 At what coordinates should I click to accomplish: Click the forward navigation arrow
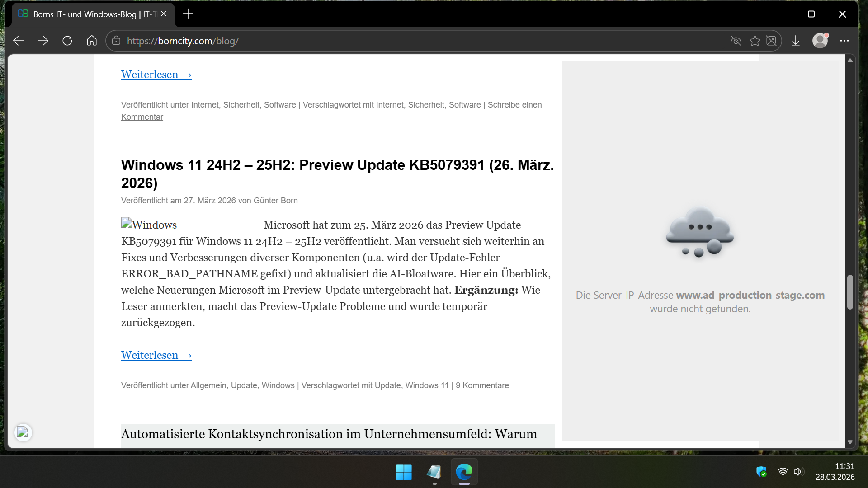point(43,41)
